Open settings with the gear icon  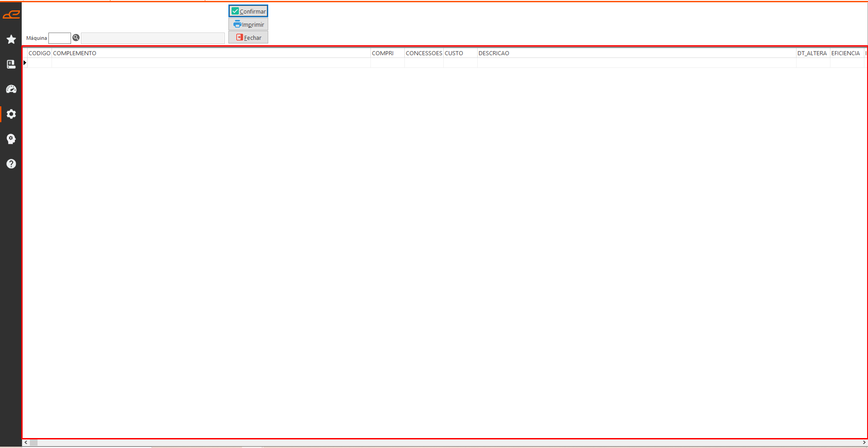11,114
